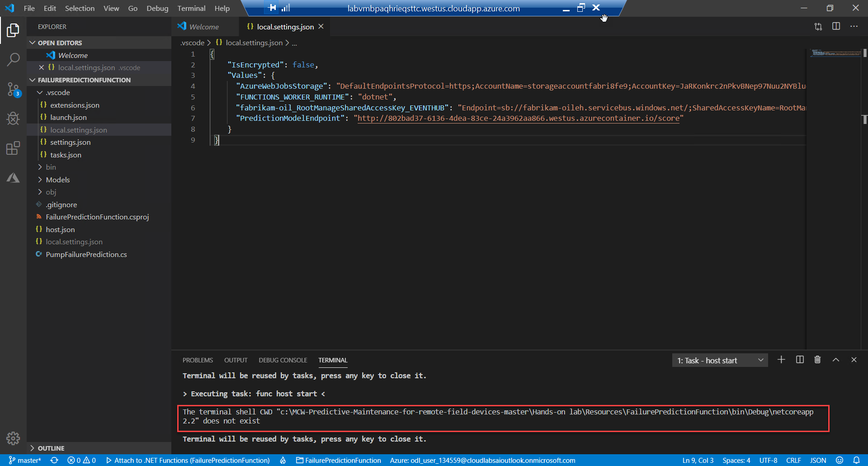The image size is (868, 466).
Task: Create a new terminal with the plus icon
Action: tap(781, 360)
